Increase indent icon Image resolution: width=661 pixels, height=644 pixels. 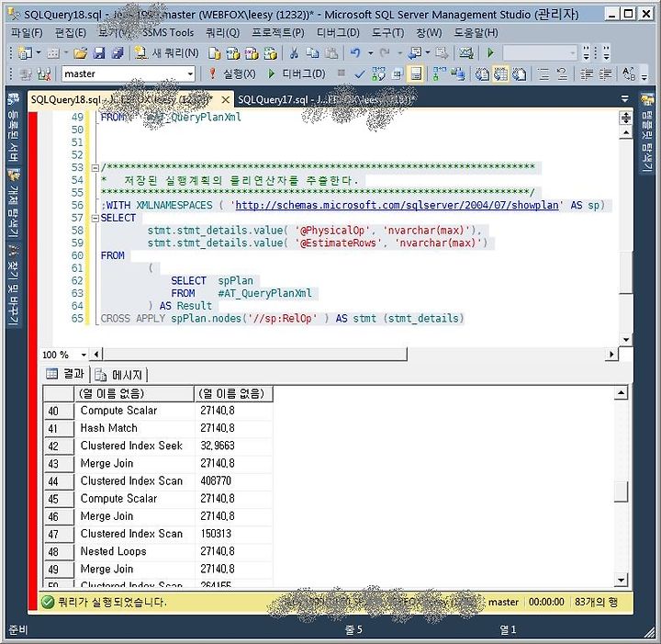coord(605,74)
